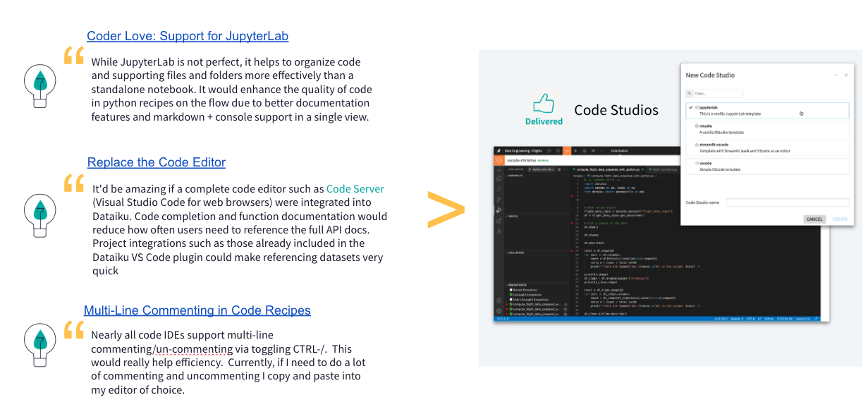This screenshot has height=419, width=868.
Task: Click the start debugging green arrow
Action: pos(529,169)
